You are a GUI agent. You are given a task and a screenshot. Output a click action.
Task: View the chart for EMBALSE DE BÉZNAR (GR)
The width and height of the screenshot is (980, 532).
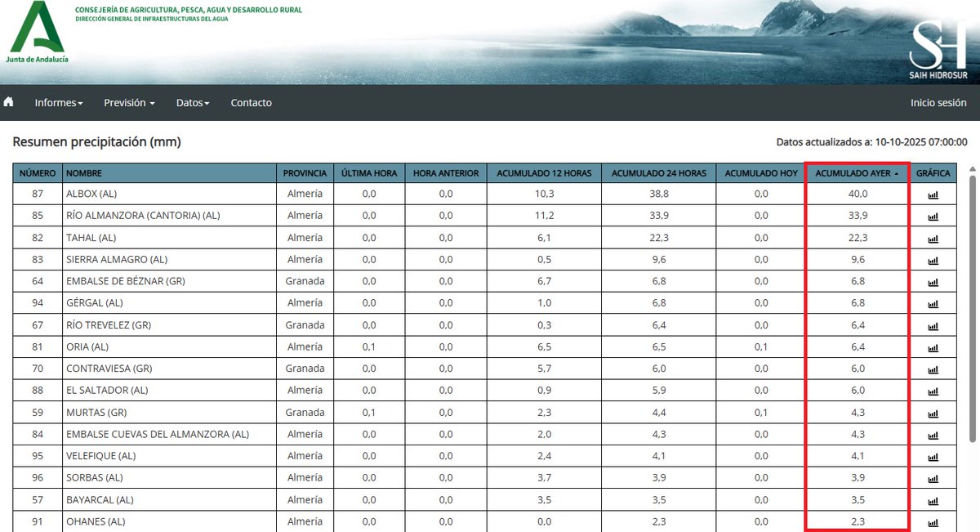pyautogui.click(x=932, y=281)
